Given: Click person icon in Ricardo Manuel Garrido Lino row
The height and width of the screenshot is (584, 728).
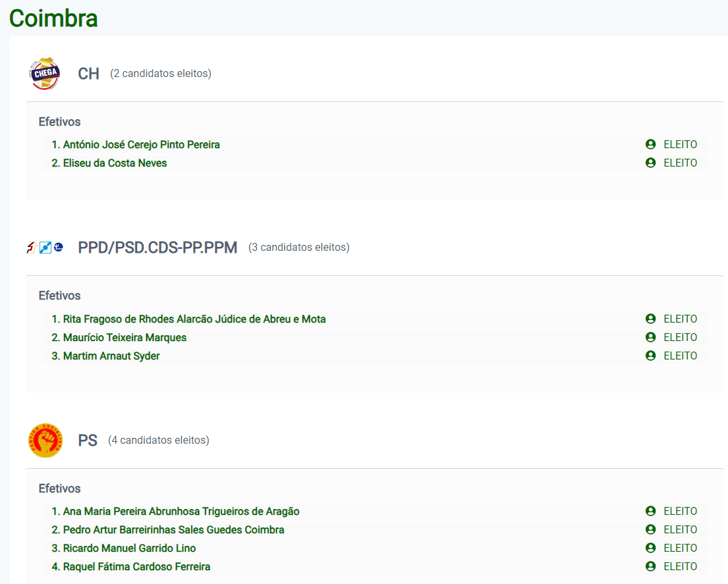Looking at the screenshot, I should 650,548.
